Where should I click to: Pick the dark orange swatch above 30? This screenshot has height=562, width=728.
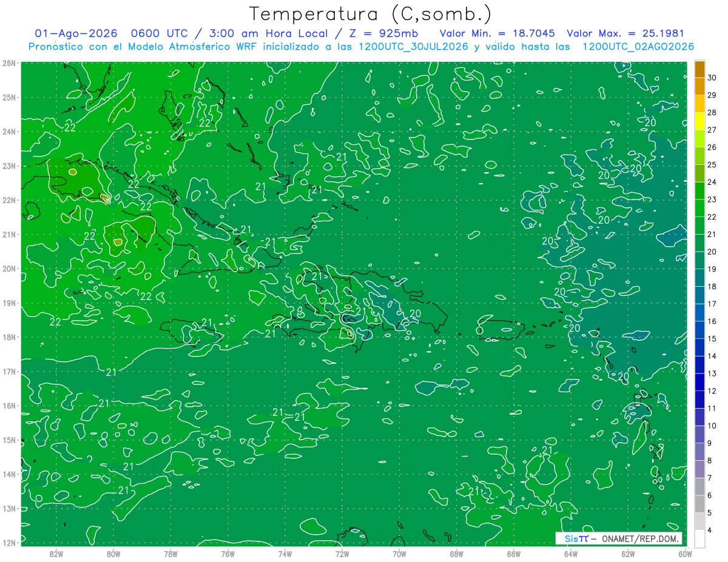pos(700,69)
